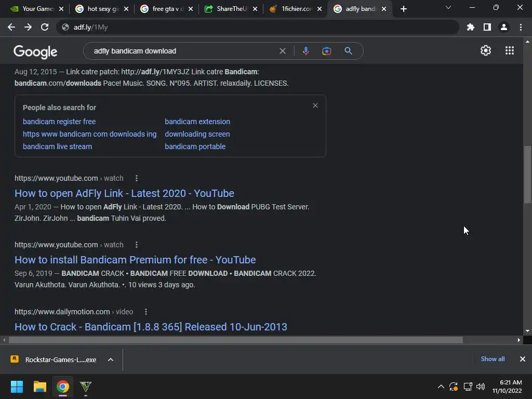This screenshot has width=532, height=399.
Task: Go to Google home via logo
Action: click(35, 52)
